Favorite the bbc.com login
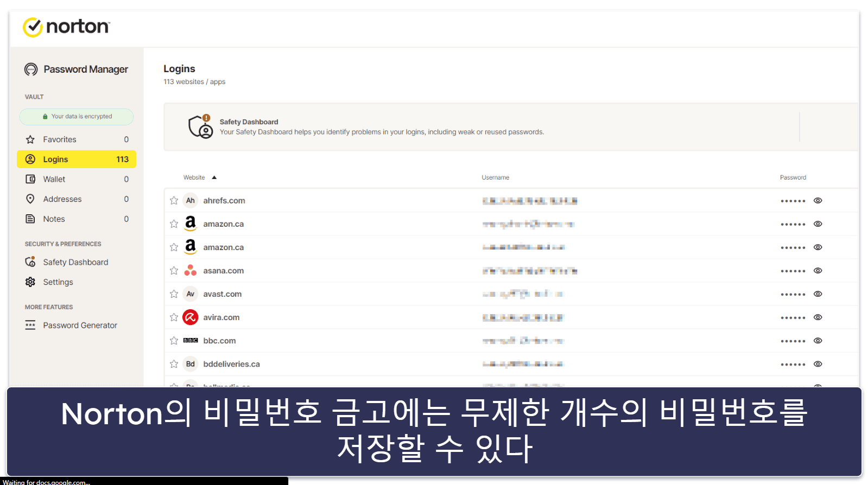Screen dimensions: 868x485 tap(174, 341)
